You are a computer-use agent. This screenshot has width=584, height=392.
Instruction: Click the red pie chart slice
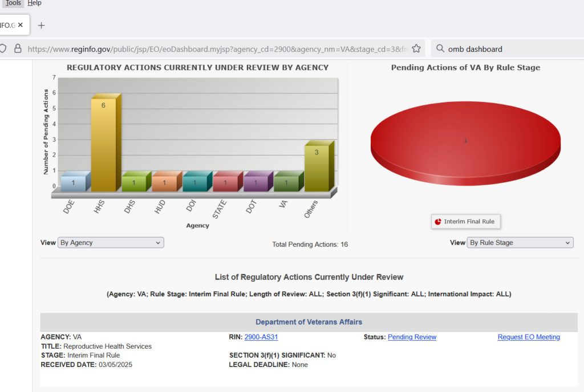click(x=465, y=143)
